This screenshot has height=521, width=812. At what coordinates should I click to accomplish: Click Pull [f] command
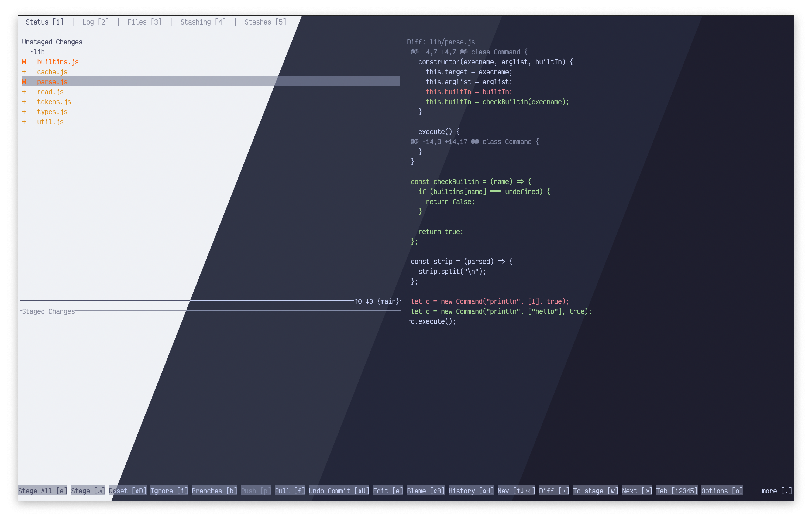[x=290, y=491]
